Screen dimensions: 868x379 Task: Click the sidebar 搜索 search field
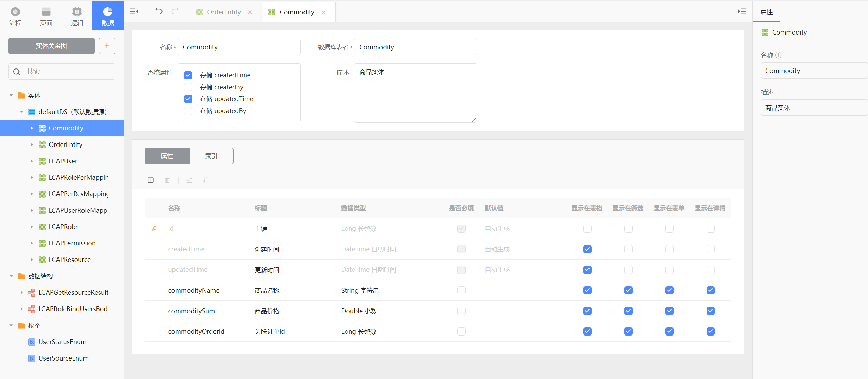point(62,72)
